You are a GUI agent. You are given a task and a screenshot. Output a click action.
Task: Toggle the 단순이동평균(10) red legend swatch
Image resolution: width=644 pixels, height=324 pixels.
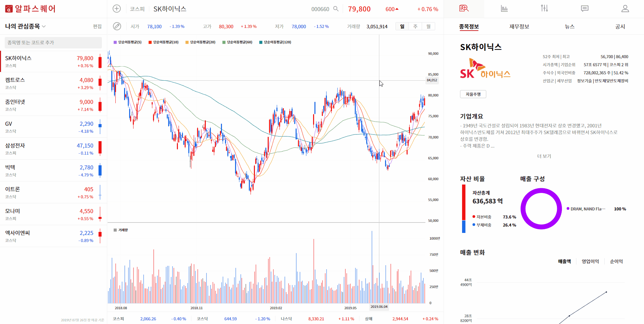click(150, 42)
